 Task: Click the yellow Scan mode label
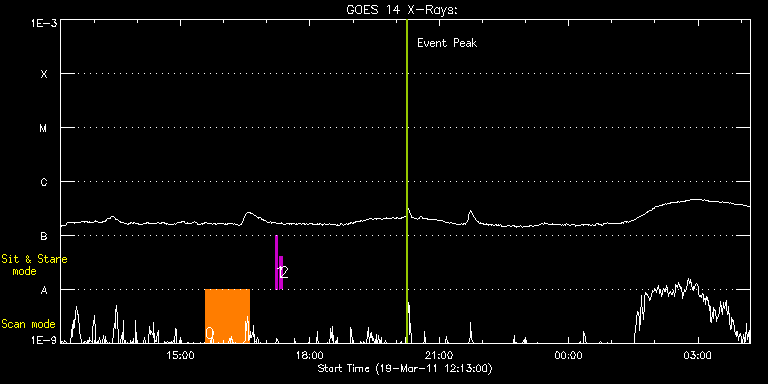(x=28, y=324)
